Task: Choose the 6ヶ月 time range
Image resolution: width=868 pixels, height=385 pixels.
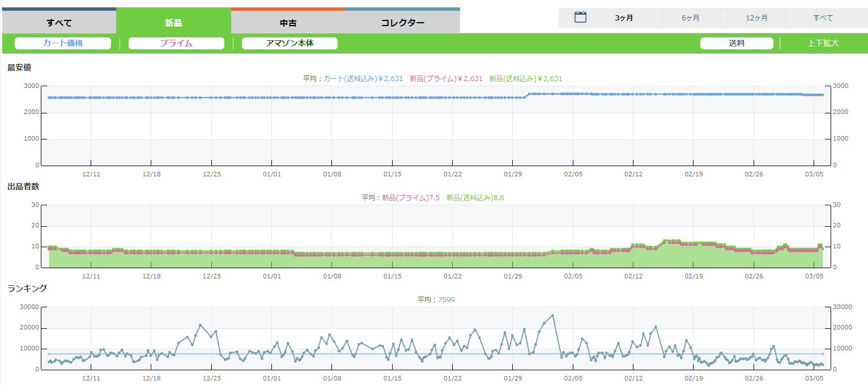Action: (690, 18)
